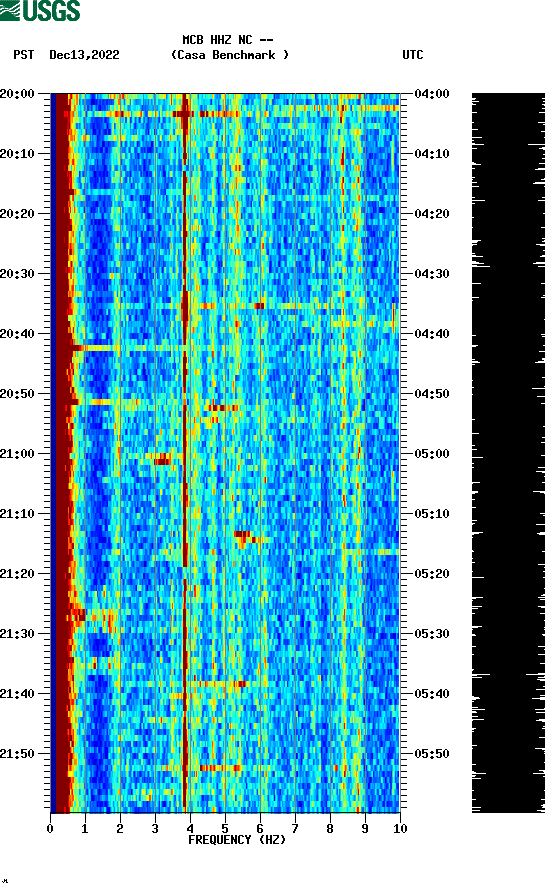Viewport: 552px width, 892px height.
Task: Click the dark red low-frequency band below 1 Hz
Action: 61,453
